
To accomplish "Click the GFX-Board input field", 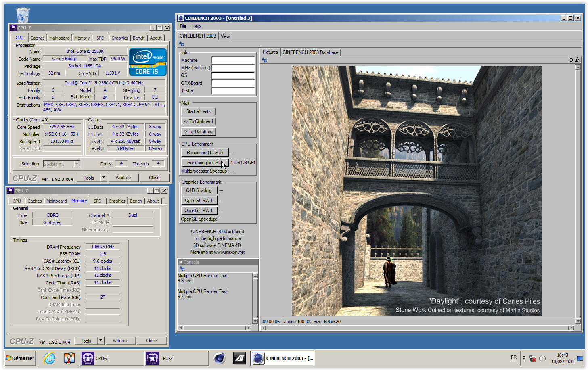I will point(233,83).
